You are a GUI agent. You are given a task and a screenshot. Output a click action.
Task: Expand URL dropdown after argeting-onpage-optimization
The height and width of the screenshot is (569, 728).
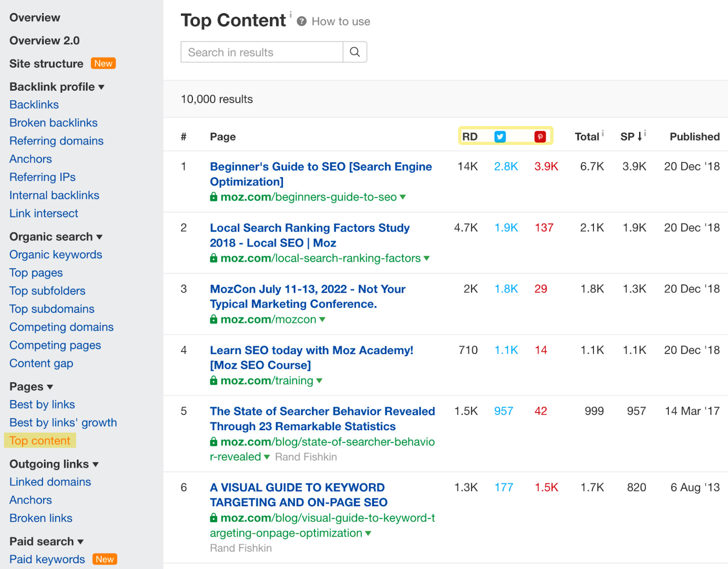point(368,533)
